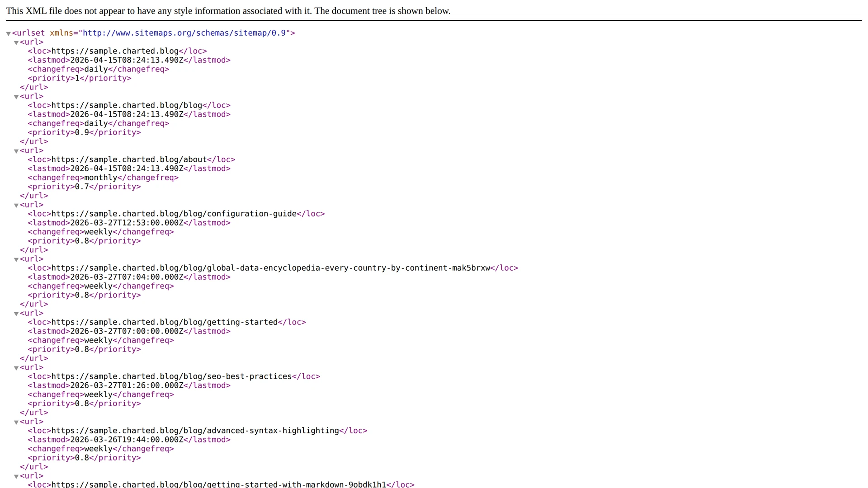The width and height of the screenshot is (868, 488).
Task: Click the urlset opening tag name
Action: [31, 33]
